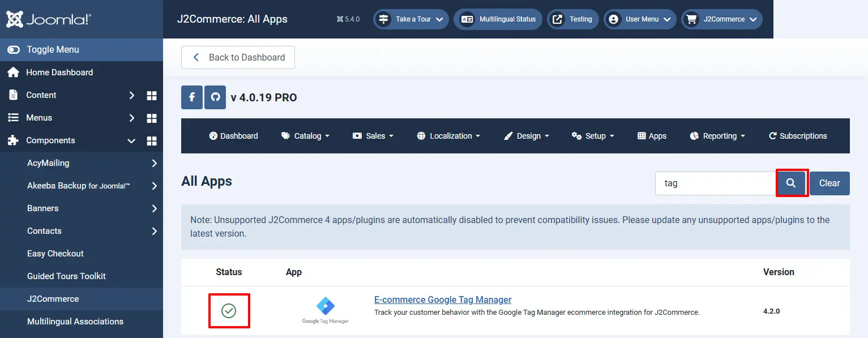Toggle the sidebar menu switch
The image size is (868, 338).
click(x=14, y=50)
